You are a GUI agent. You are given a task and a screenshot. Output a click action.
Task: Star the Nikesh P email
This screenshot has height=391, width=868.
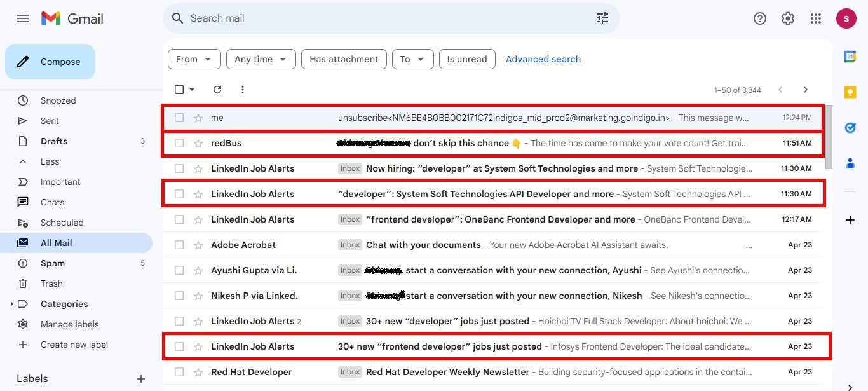click(x=198, y=296)
